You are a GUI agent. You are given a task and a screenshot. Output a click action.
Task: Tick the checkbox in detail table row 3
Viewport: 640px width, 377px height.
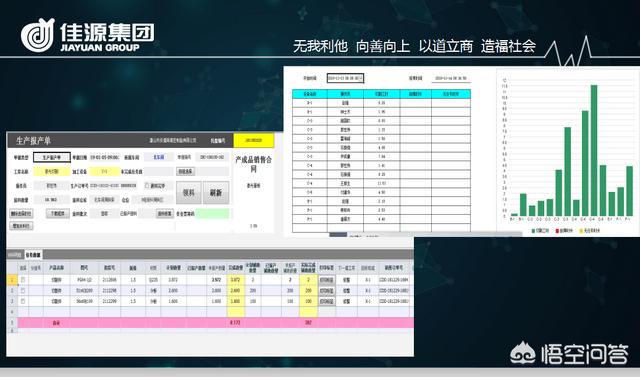[x=23, y=301]
